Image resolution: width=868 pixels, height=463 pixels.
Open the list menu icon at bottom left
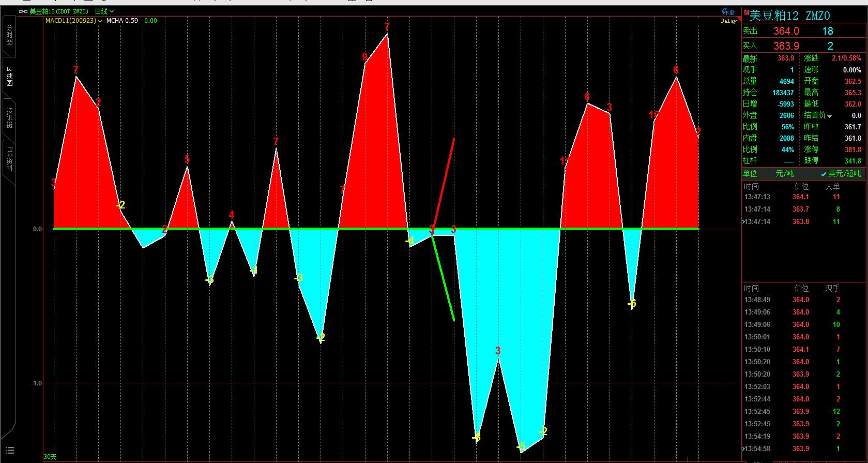point(9,451)
